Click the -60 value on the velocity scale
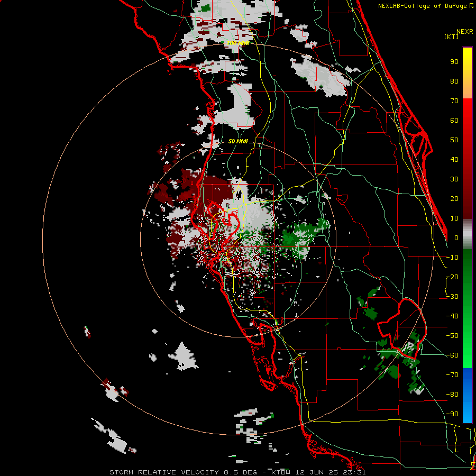This screenshot has height=476, width=476. pyautogui.click(x=452, y=355)
